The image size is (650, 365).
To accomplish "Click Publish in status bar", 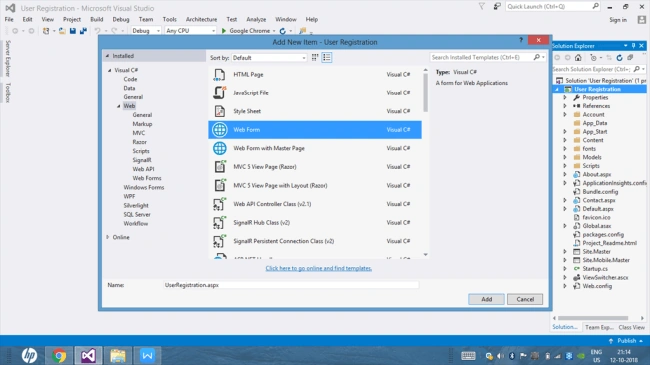I will [x=626, y=341].
